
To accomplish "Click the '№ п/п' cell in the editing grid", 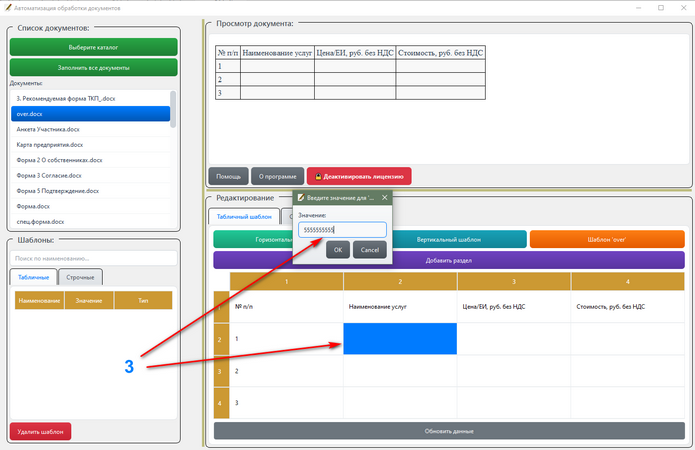I will click(x=286, y=307).
